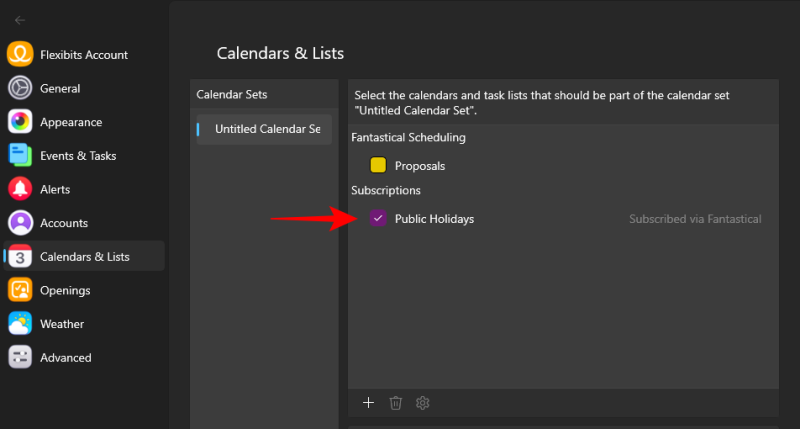
Task: Click the Public Holidays calendar name
Action: click(434, 218)
